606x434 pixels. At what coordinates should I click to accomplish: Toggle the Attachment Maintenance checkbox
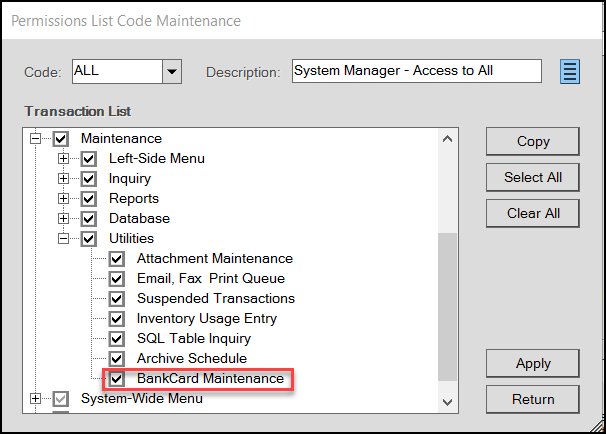[116, 259]
